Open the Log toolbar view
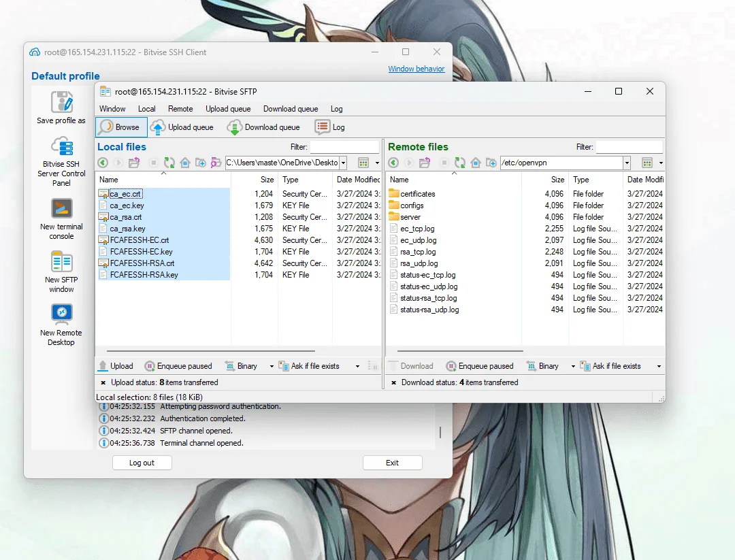735x560 pixels. tap(330, 127)
